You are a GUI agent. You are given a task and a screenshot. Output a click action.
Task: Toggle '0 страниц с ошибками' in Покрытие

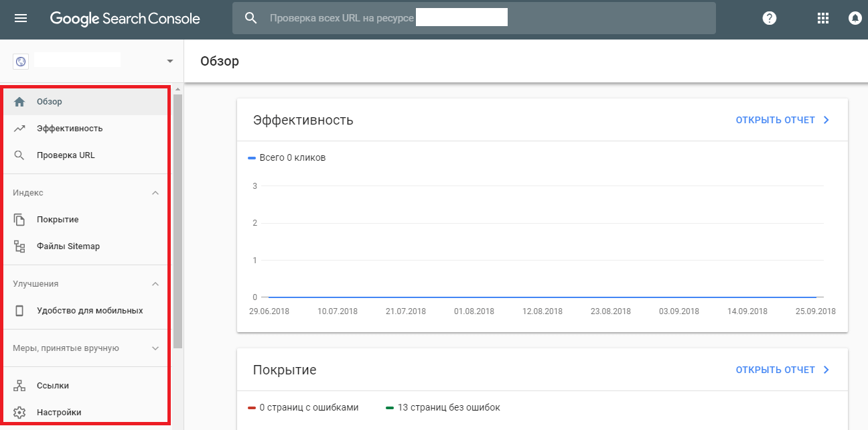pos(305,407)
